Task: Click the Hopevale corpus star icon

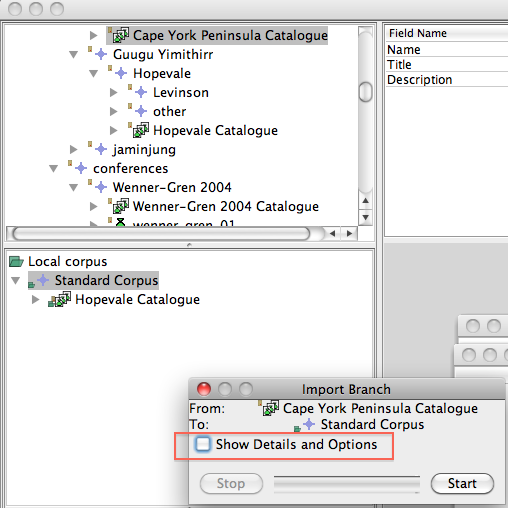Action: [x=121, y=73]
